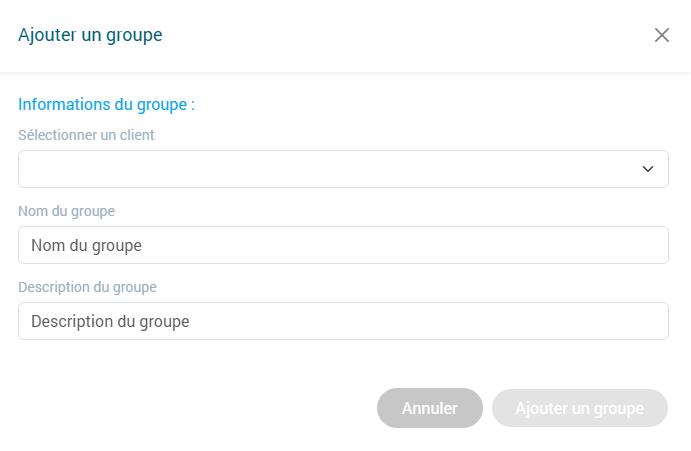Cancel group creation via grey Annuler
Screen dimensions: 691x451
coord(430,408)
